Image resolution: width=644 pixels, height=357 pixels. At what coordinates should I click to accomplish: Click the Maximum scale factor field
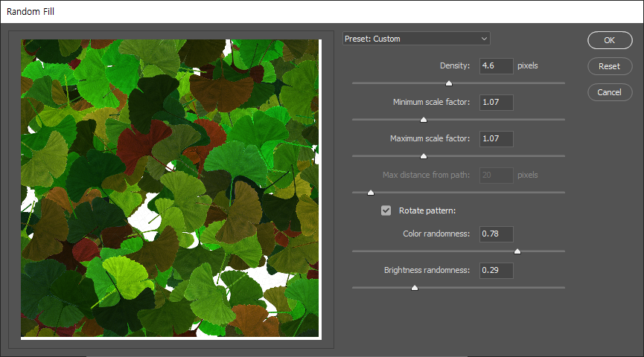(496, 138)
